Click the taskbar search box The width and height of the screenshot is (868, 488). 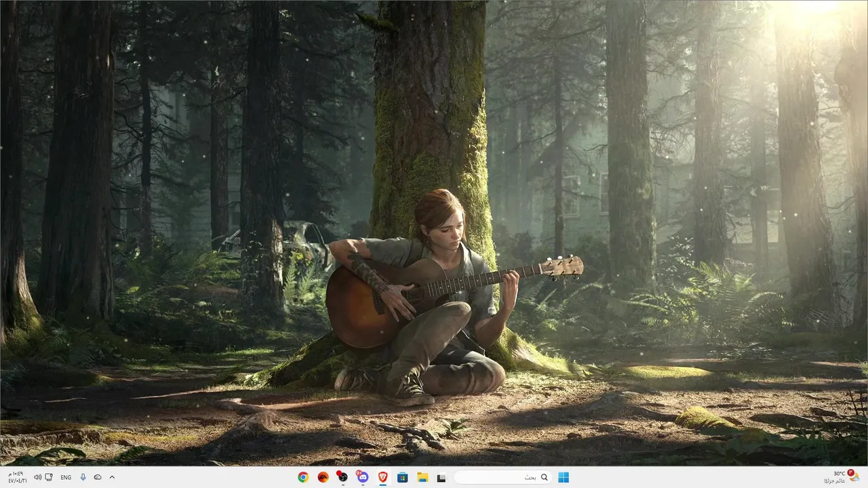point(502,477)
